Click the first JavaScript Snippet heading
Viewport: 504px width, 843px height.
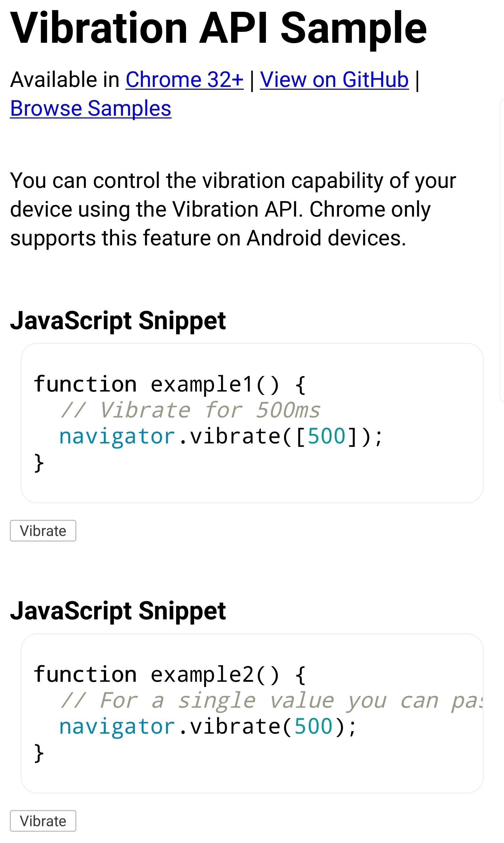[x=118, y=319]
